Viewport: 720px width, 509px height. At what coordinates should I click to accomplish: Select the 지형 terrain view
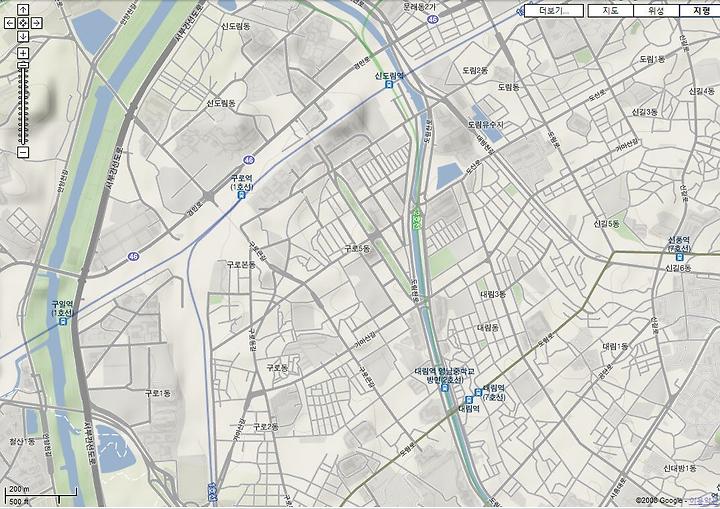pos(700,11)
